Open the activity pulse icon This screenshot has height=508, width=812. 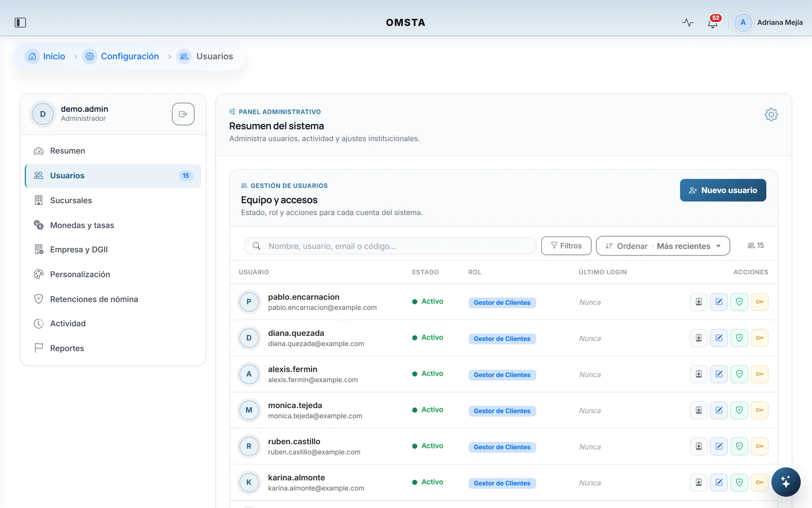pyautogui.click(x=688, y=22)
